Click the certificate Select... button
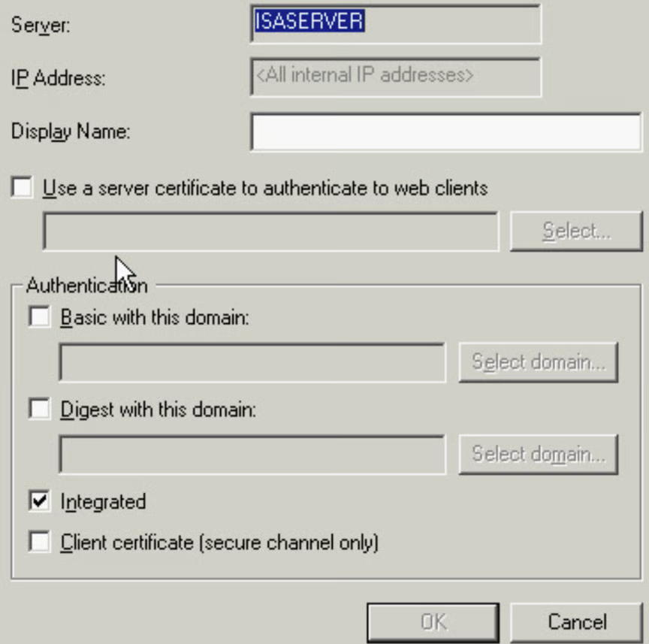The width and height of the screenshot is (649, 644). (576, 231)
